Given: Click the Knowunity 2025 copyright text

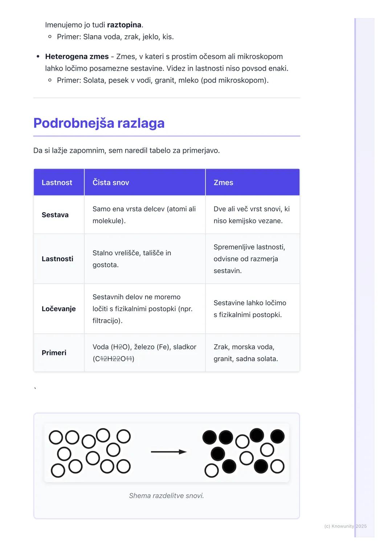Looking at the screenshot, I should [x=345, y=526].
